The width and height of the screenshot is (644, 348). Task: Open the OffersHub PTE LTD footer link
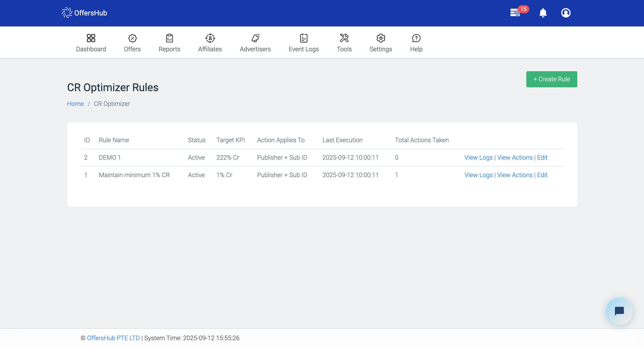click(113, 338)
